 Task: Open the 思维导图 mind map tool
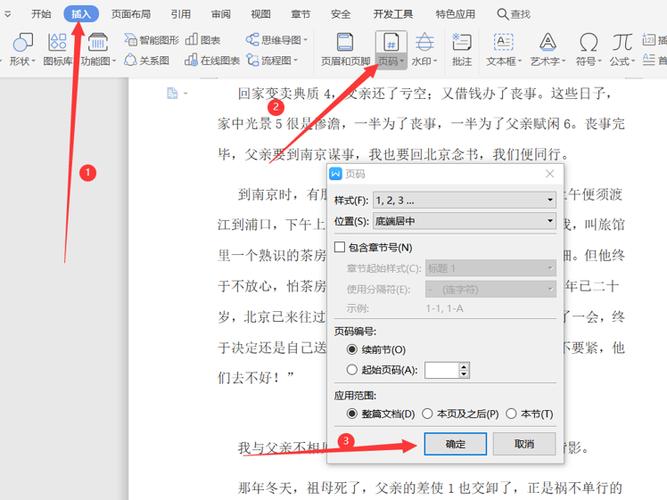click(x=274, y=40)
